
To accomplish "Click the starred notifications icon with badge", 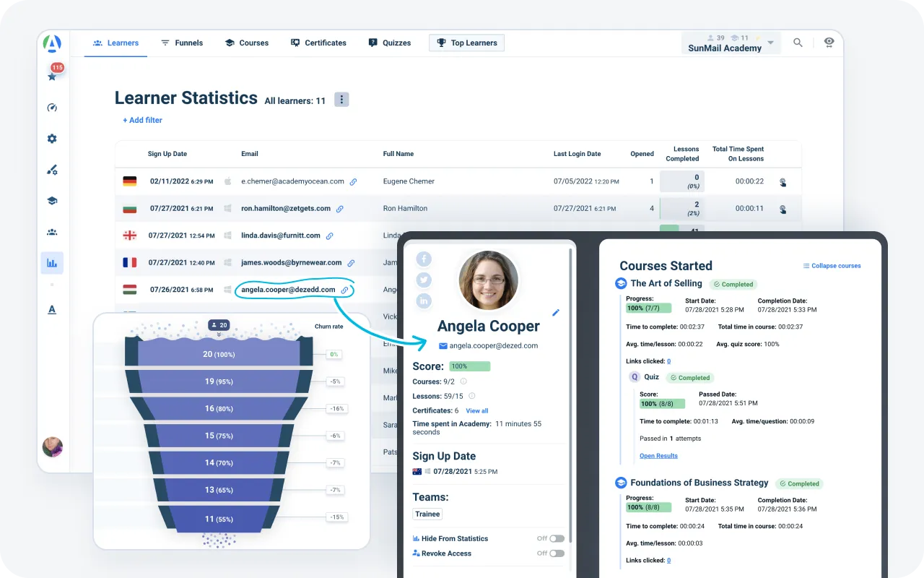I will pos(52,75).
